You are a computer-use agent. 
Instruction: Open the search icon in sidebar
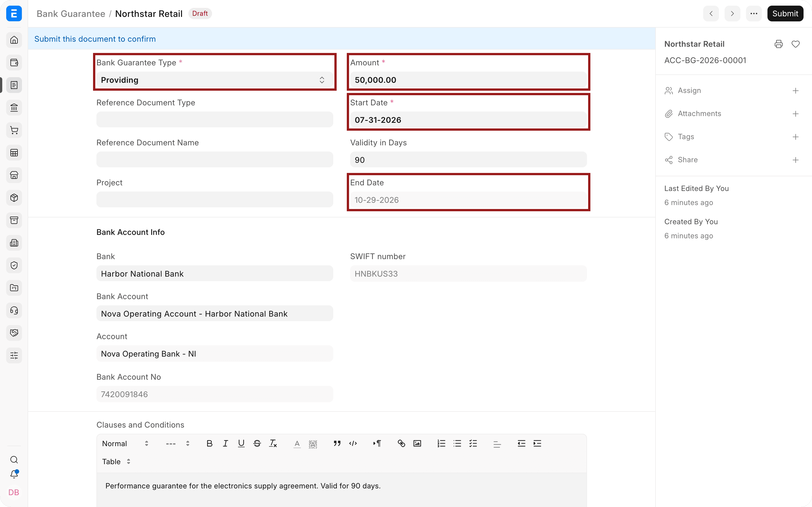pos(14,459)
